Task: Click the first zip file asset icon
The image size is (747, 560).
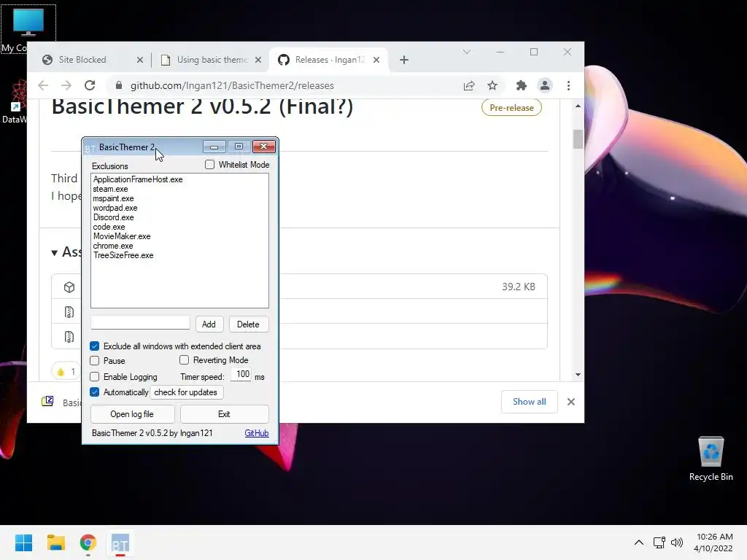Action: [69, 312]
